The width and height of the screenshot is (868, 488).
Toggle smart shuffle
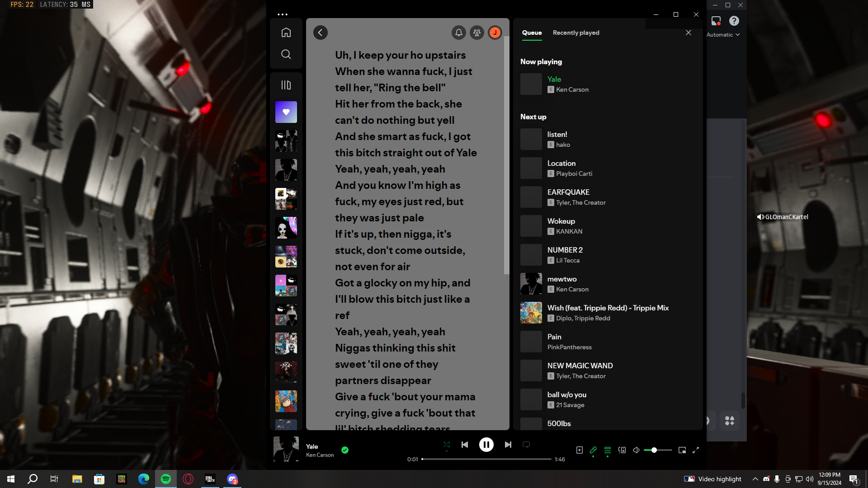[446, 445]
